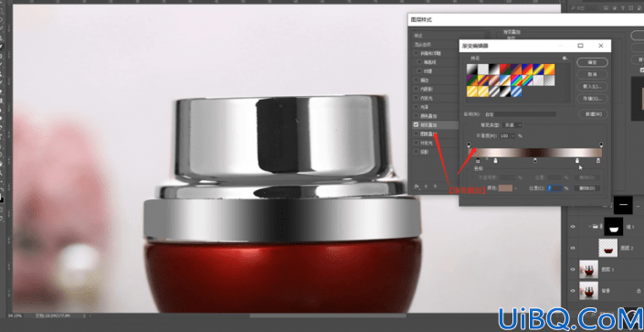Select the orange-yellow-orange gradient preset
This screenshot has height=332, width=644.
pyautogui.click(x=549, y=70)
